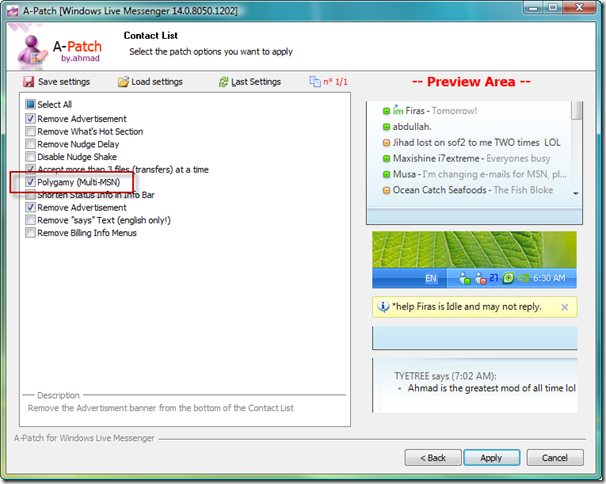Image resolution: width=606 pixels, height=484 pixels.
Task: Click the Save settings floppy disk icon
Action: [28, 82]
